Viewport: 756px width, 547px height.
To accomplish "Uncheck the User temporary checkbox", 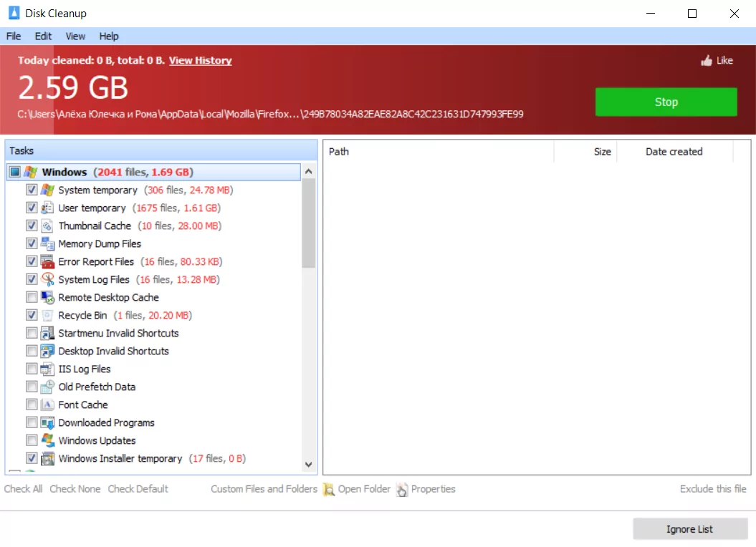I will 32,208.
